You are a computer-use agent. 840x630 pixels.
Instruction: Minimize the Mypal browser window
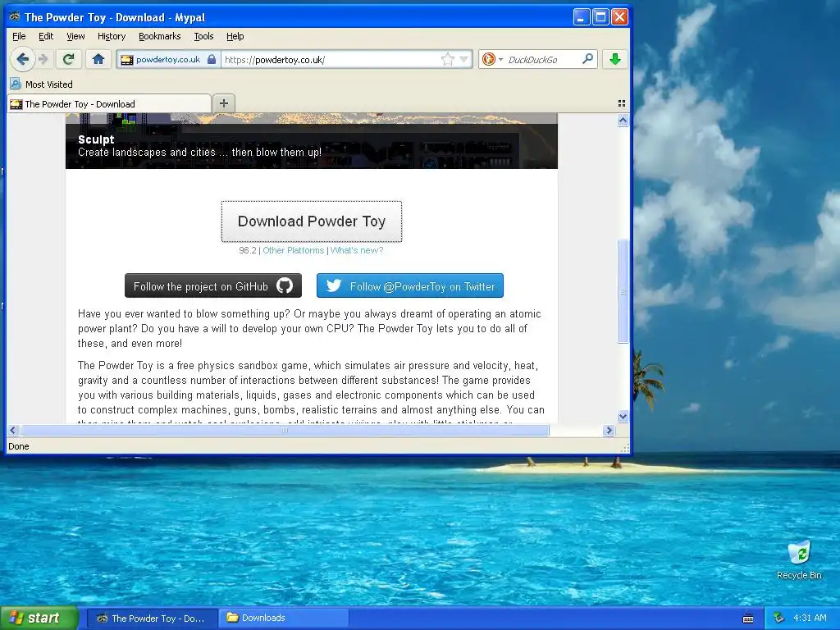click(582, 17)
